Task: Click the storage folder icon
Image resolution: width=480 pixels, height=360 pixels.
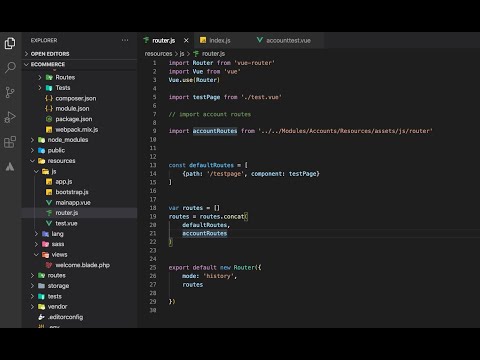Action: 41,286
